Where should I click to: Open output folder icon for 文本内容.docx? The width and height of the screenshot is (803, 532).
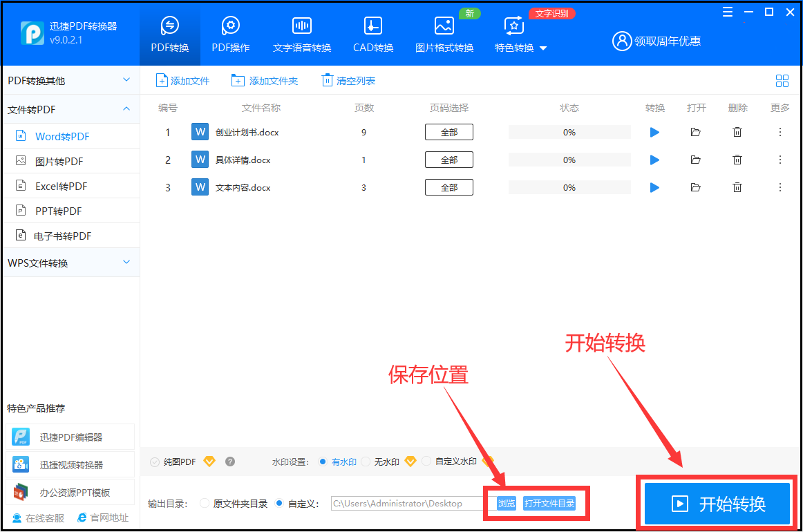point(696,187)
